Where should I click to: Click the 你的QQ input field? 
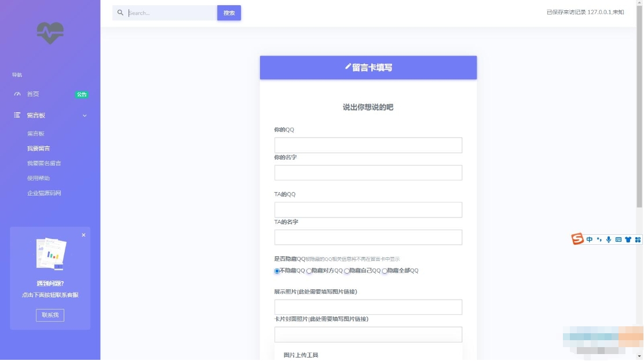pos(368,145)
